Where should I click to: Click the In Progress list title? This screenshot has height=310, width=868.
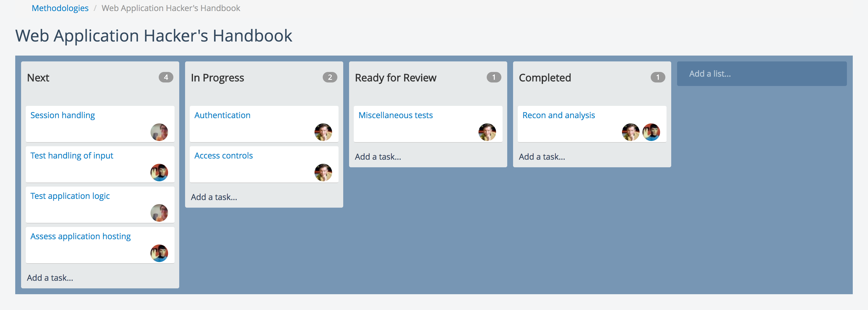(217, 78)
